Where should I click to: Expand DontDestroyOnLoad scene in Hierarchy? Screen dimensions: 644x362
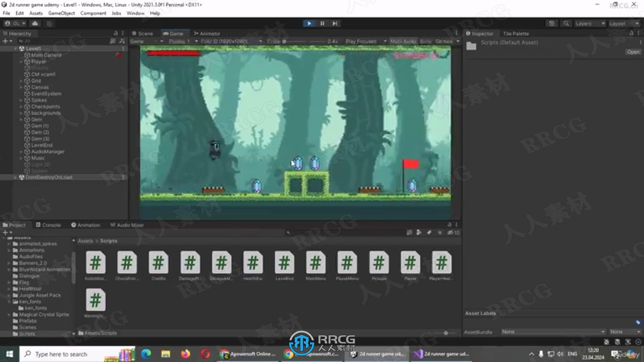(x=15, y=177)
